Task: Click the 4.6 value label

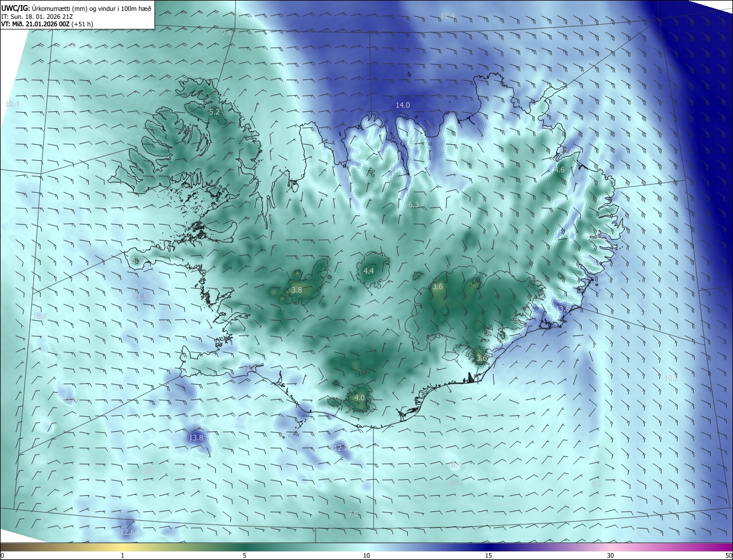Action: 559,169
